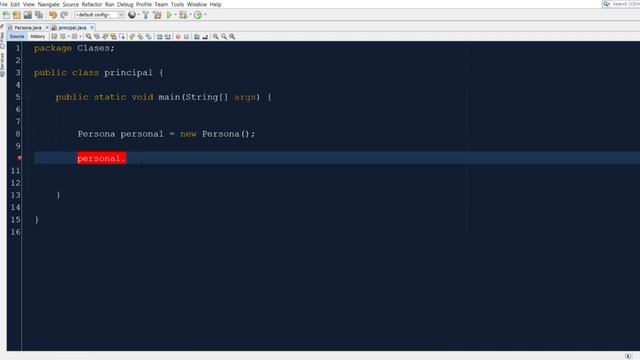This screenshot has width=640, height=360.
Task: Run project with green play icon
Action: (169, 15)
